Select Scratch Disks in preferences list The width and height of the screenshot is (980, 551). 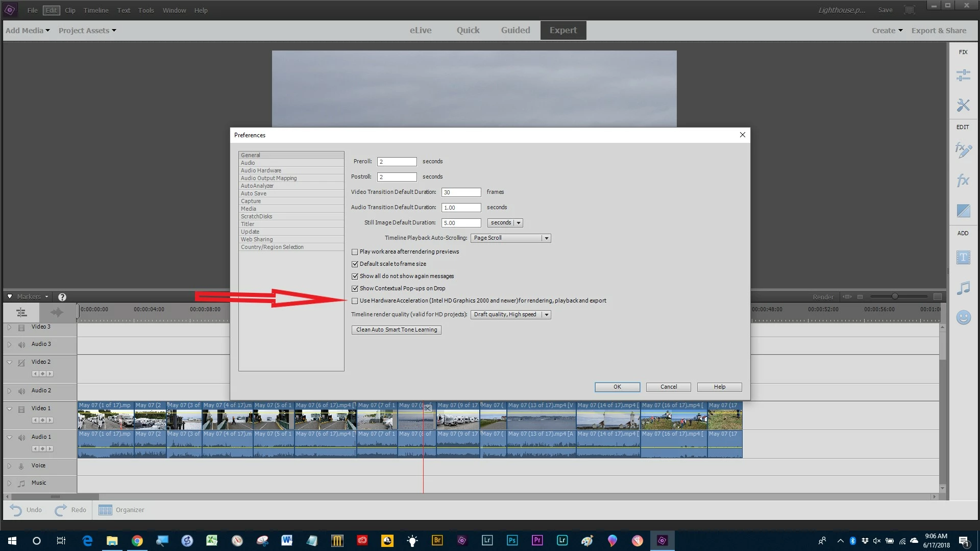click(256, 216)
